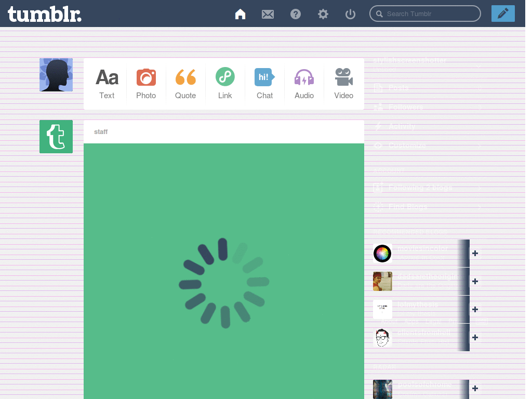The width and height of the screenshot is (532, 399).
Task: Create a new Video post
Action: (x=344, y=84)
